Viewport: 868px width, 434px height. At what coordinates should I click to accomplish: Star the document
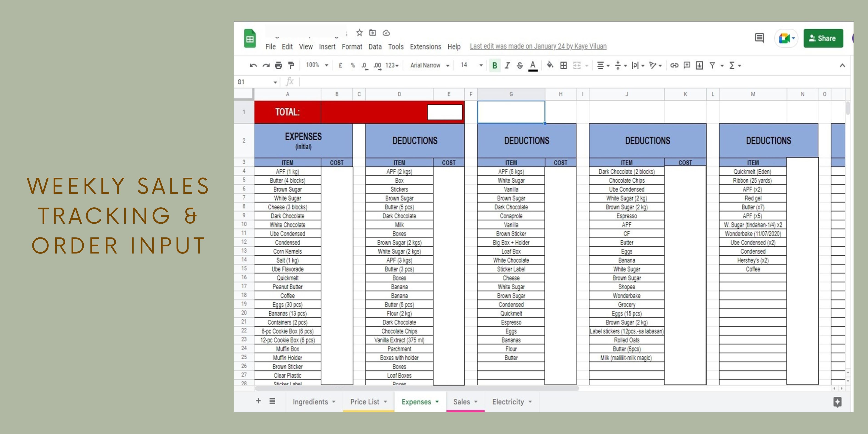click(359, 33)
